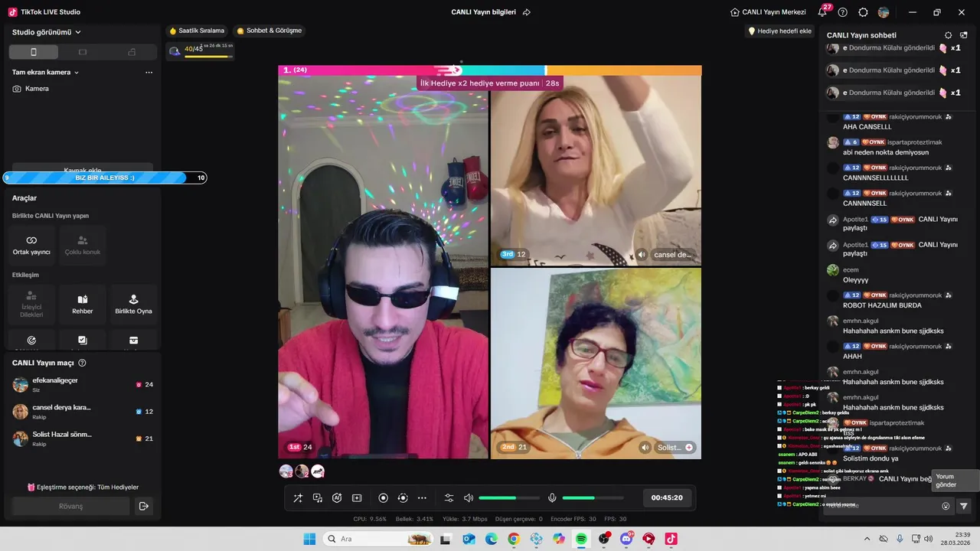
Task: Expand the Tam ekran kamera scene dropdown
Action: (46, 73)
